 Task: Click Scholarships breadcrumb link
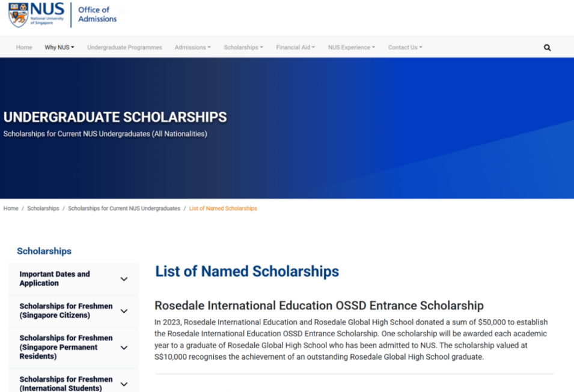tap(43, 208)
